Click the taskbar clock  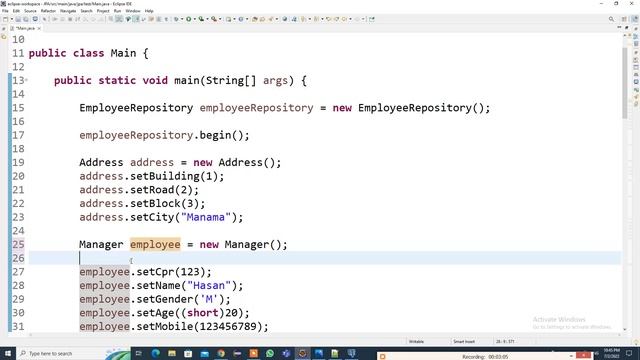point(613,353)
